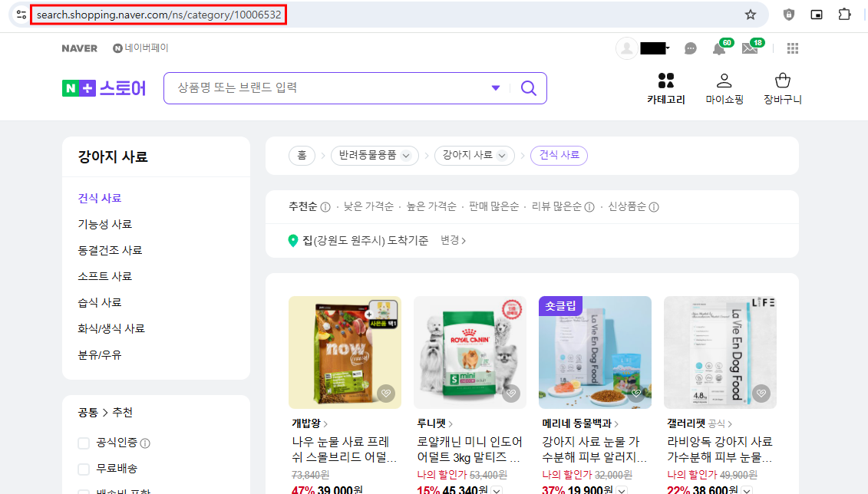Screen dimensions: 868x494
Task: Open notifications bell with 60 badge
Action: (x=719, y=48)
